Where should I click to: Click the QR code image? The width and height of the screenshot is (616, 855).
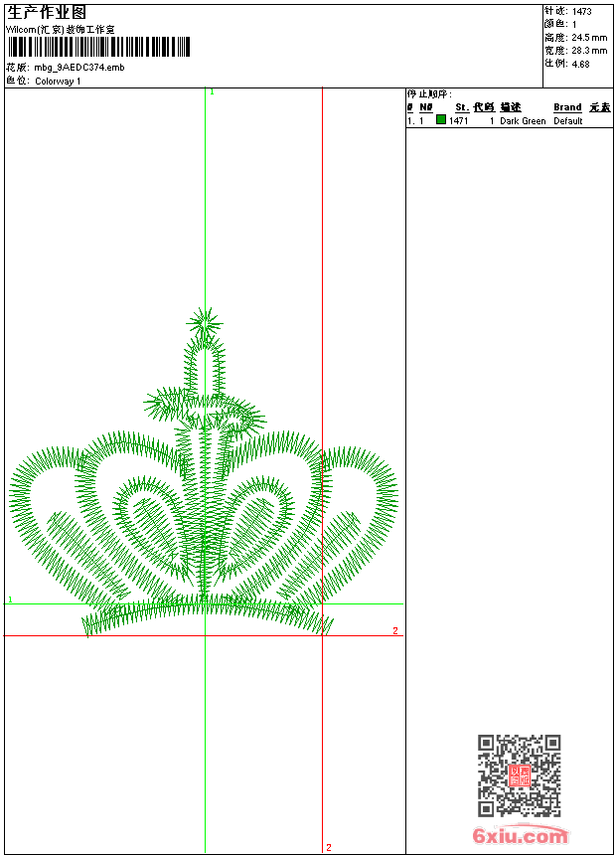[x=520, y=774]
